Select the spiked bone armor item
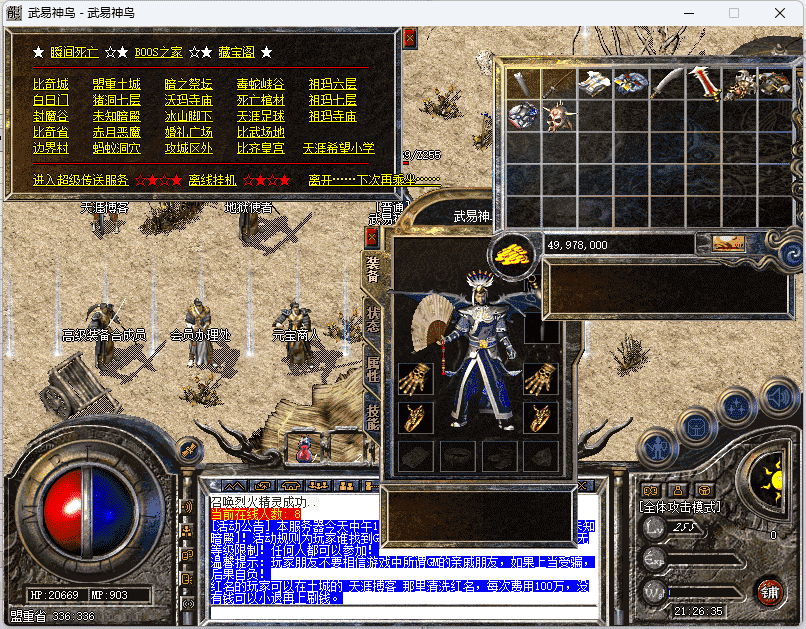The width and height of the screenshot is (806, 629). 739,83
